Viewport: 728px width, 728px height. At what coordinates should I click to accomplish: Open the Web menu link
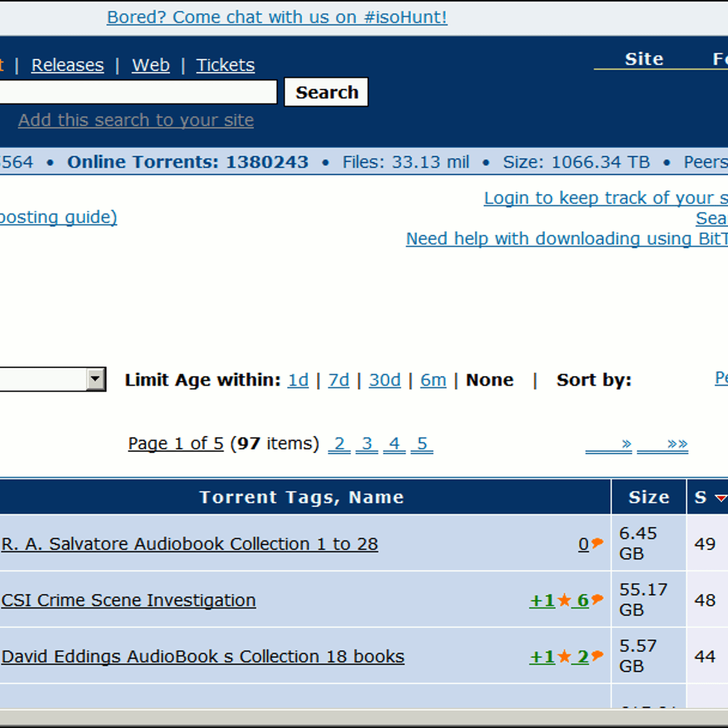coord(150,65)
